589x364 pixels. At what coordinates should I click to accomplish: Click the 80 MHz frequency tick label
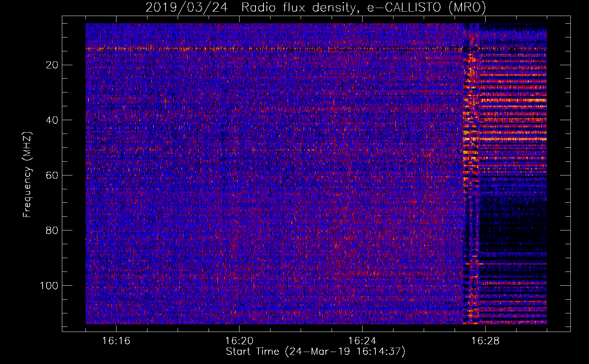(52, 230)
